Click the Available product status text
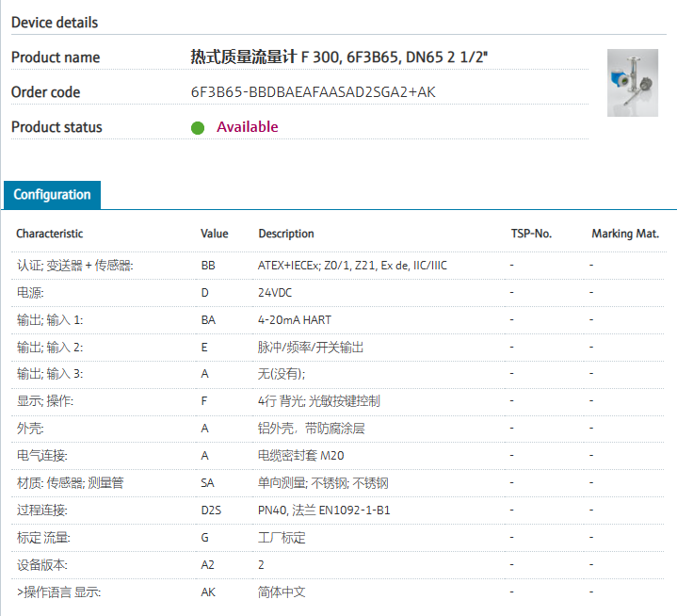Screen dimensions: 677x616 click(x=248, y=127)
